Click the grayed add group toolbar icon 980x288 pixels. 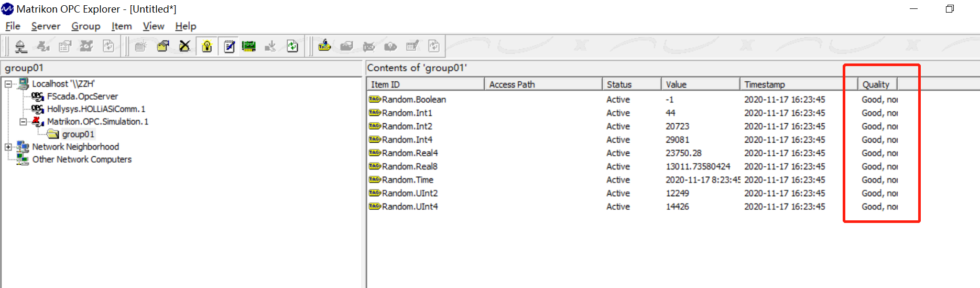141,47
